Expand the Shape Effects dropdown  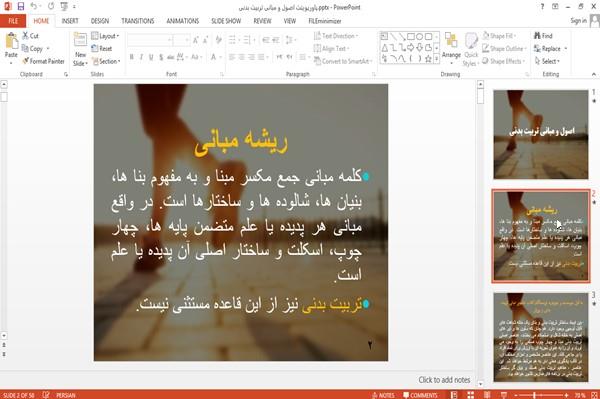tap(504, 61)
